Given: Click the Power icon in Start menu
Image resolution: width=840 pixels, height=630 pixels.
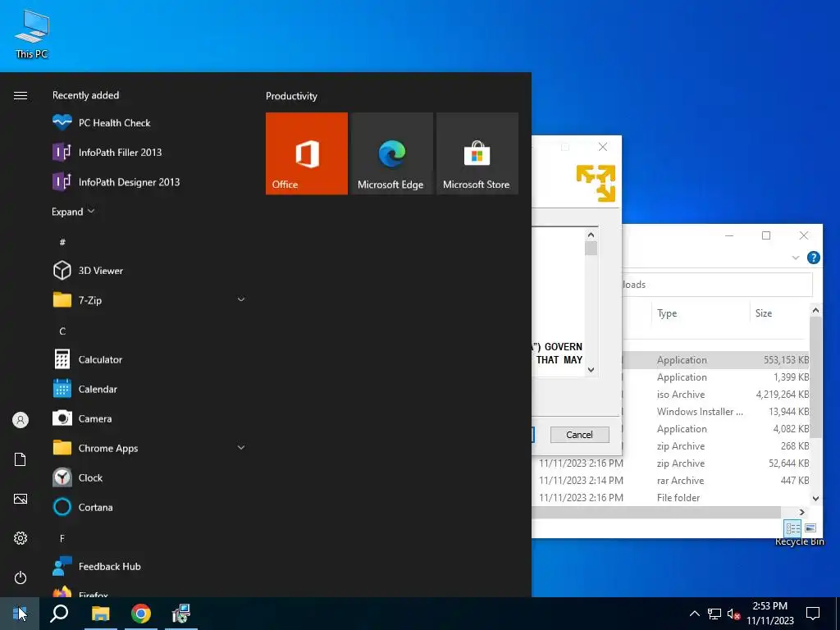Looking at the screenshot, I should tap(21, 577).
